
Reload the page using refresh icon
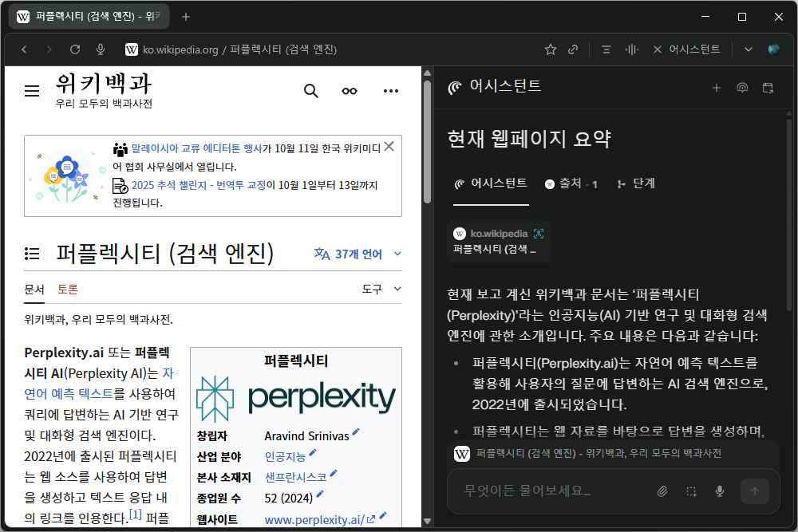tap(75, 49)
